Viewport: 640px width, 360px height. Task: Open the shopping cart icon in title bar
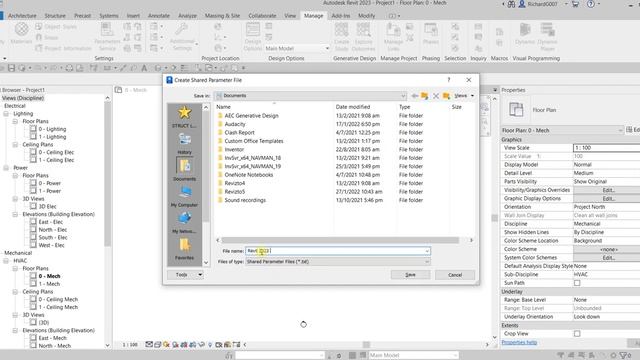point(576,4)
